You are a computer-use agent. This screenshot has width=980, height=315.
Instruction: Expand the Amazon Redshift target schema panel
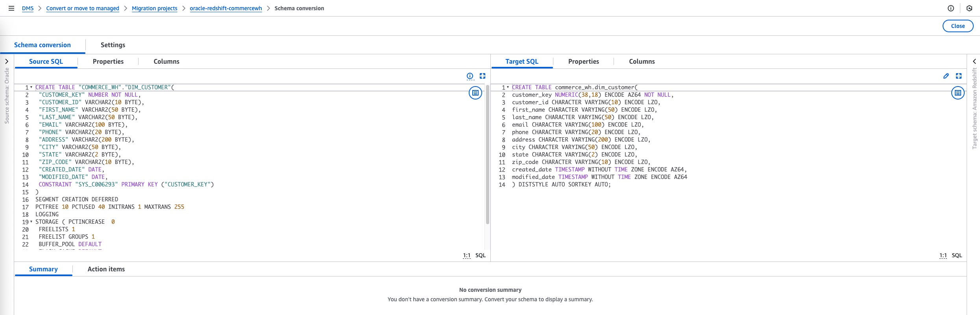[974, 61]
